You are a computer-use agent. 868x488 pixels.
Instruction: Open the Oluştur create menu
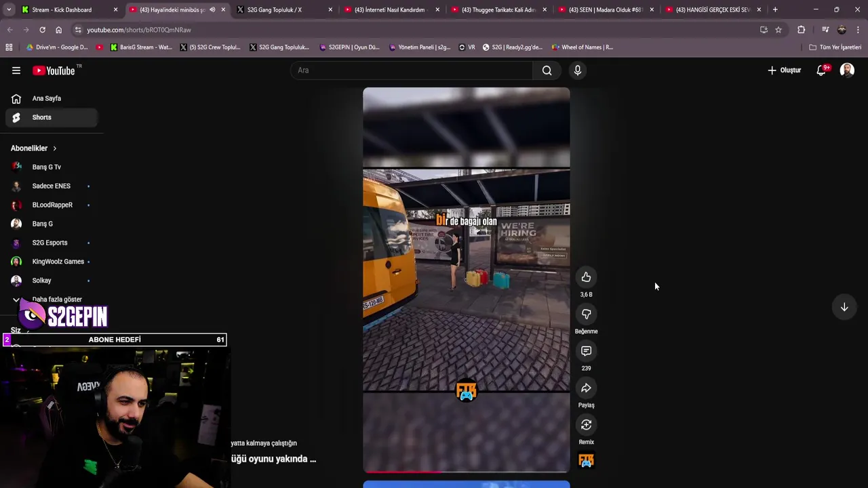785,70
